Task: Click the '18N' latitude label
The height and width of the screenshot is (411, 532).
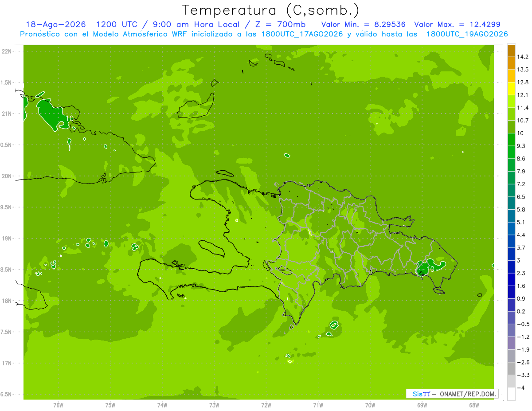Action: [x=7, y=301]
